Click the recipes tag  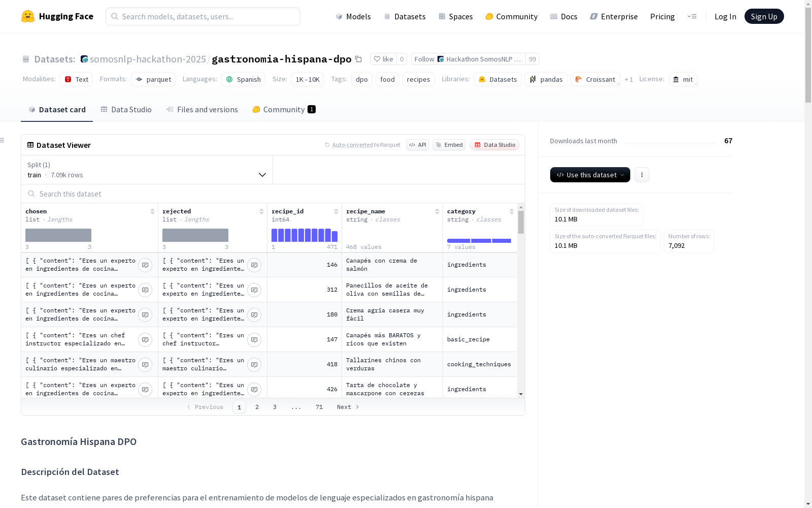pyautogui.click(x=419, y=79)
